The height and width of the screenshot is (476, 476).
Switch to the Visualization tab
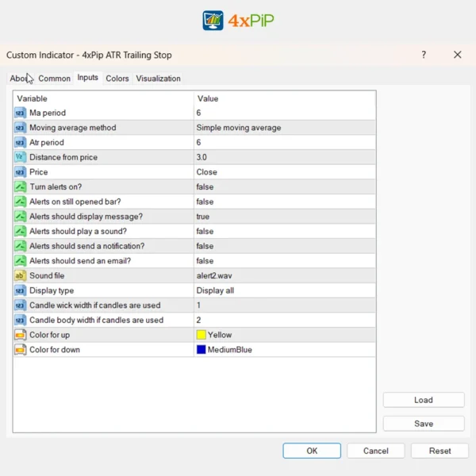(158, 79)
